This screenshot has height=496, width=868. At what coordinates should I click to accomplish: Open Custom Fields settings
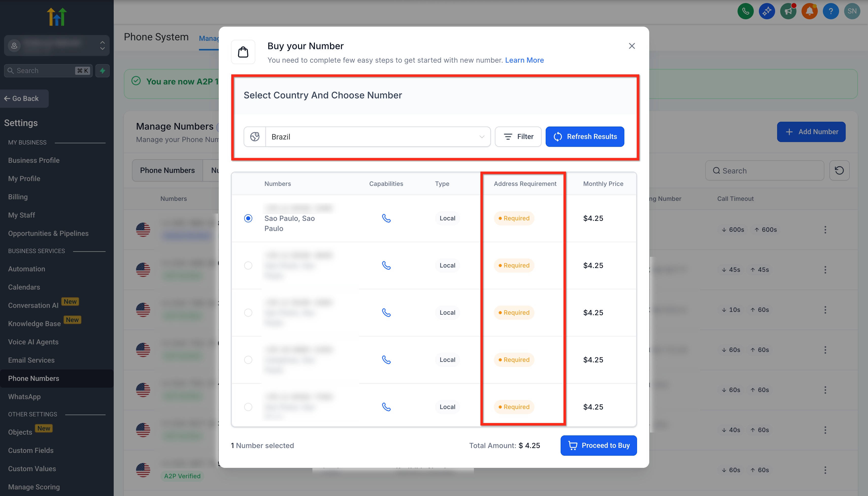31,450
